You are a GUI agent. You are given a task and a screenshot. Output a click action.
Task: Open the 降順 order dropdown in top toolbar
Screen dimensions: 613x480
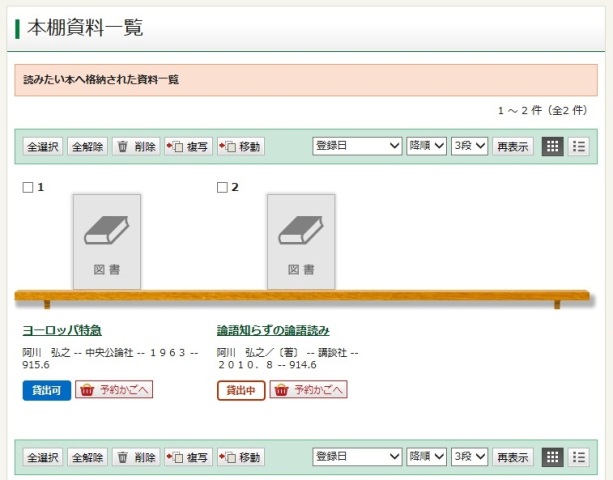tap(427, 146)
